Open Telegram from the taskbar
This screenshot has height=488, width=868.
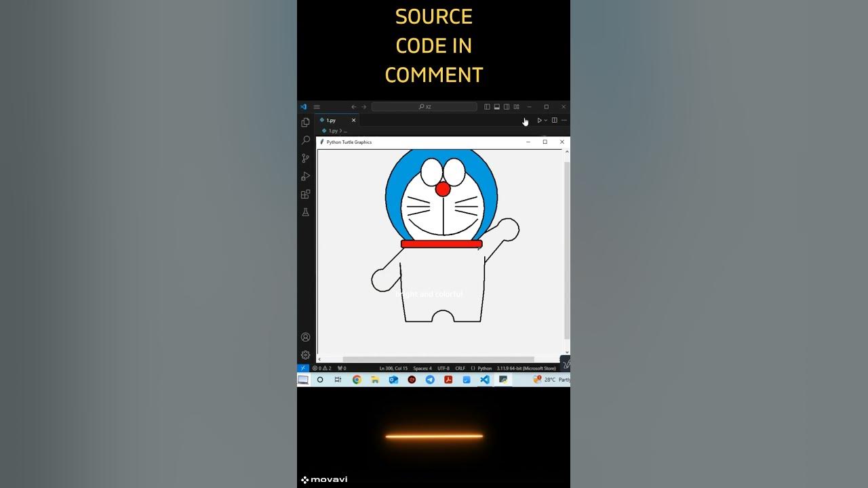click(x=430, y=380)
